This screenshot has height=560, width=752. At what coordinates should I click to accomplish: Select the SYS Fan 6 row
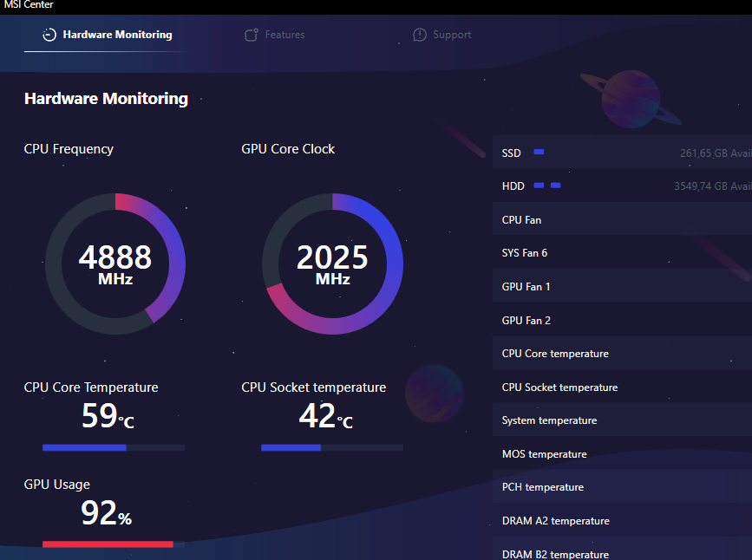pos(622,252)
